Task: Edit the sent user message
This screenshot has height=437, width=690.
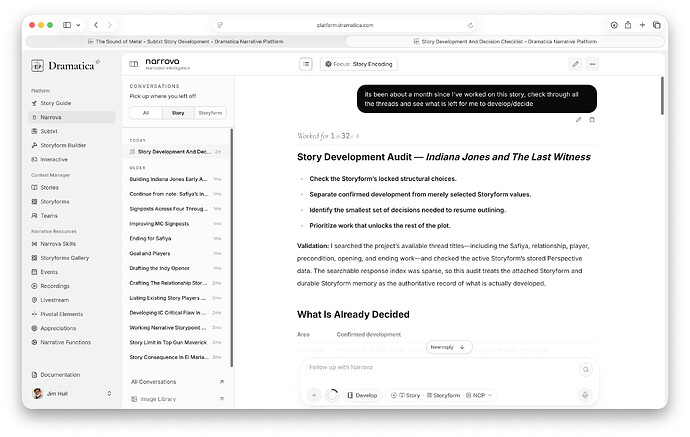Action: (x=578, y=120)
